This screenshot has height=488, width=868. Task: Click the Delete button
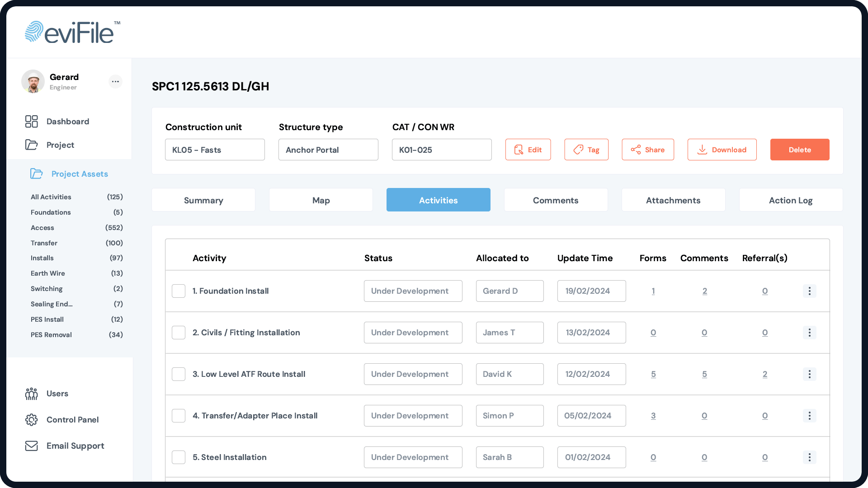pyautogui.click(x=800, y=150)
